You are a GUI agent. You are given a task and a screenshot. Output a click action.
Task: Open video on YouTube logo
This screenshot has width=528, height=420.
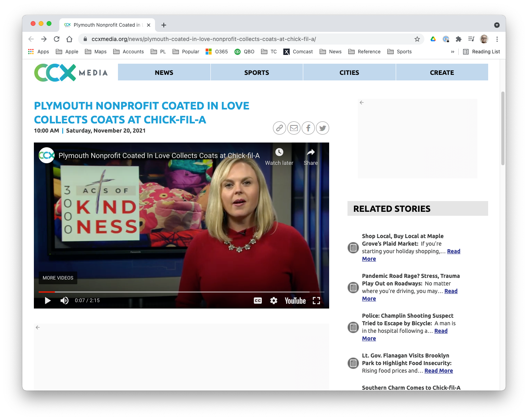295,301
